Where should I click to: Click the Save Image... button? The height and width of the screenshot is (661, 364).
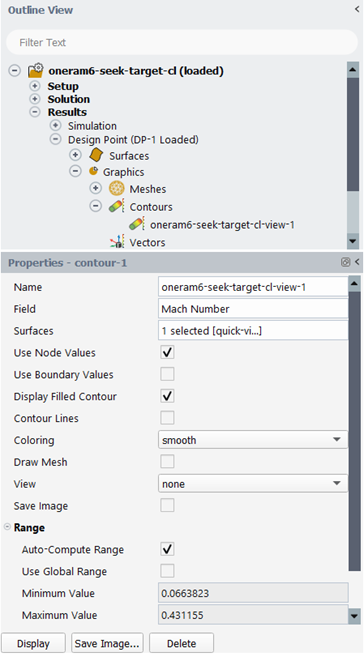tap(107, 643)
